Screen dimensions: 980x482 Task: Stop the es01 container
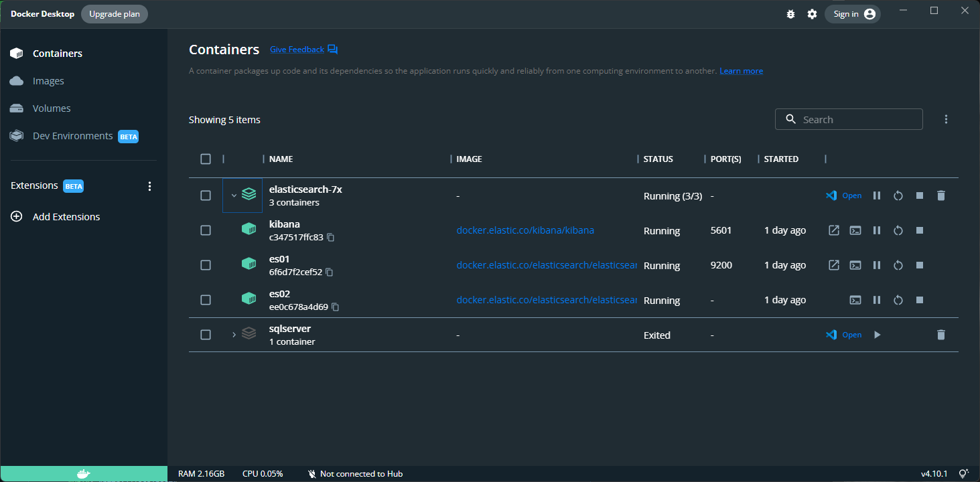[x=920, y=265]
